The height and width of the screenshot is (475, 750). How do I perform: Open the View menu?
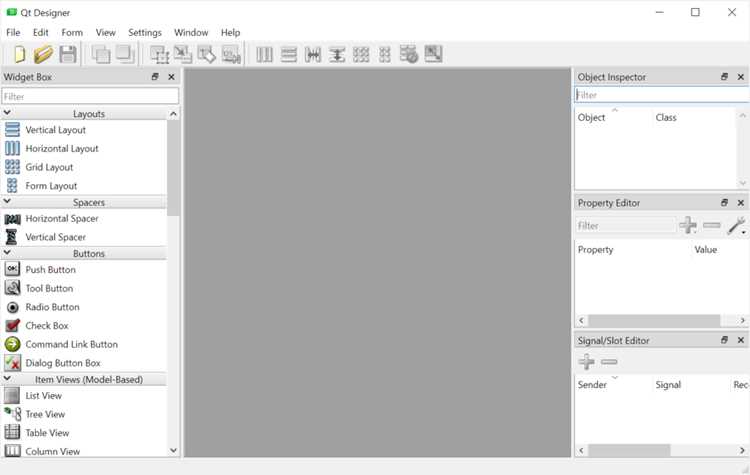105,33
